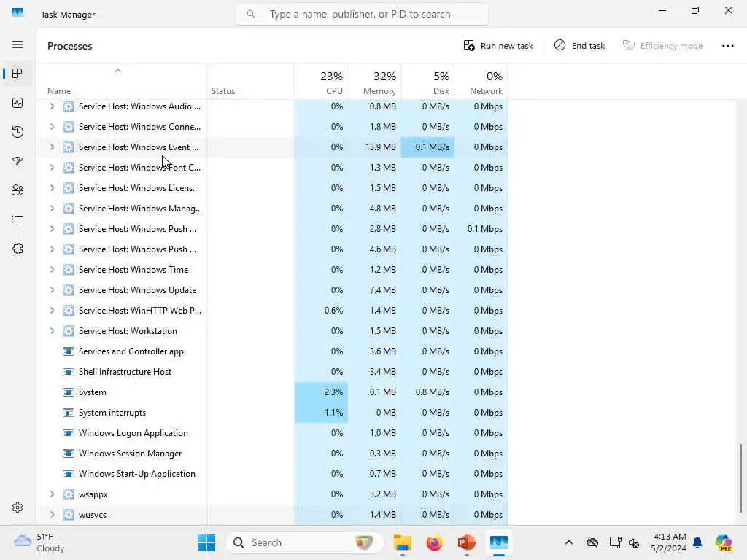Screen dimensions: 747x560
Task: Open Task Manager settings gear
Action: point(18,507)
